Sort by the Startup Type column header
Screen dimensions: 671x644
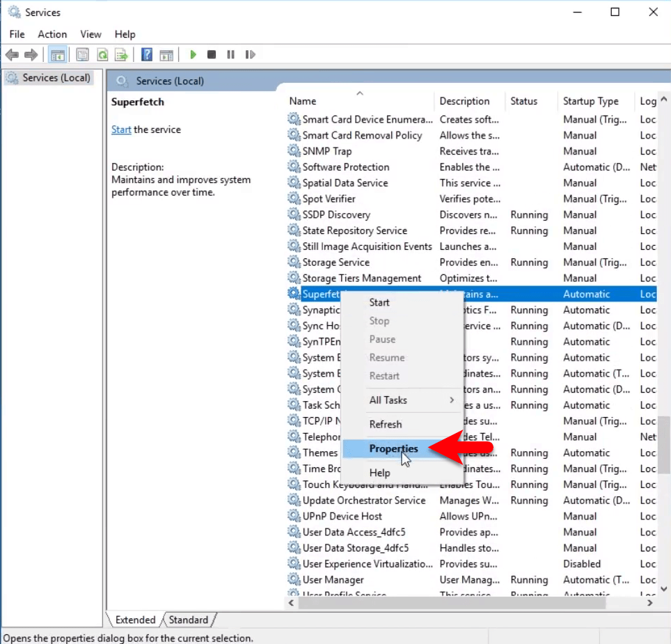pos(595,101)
